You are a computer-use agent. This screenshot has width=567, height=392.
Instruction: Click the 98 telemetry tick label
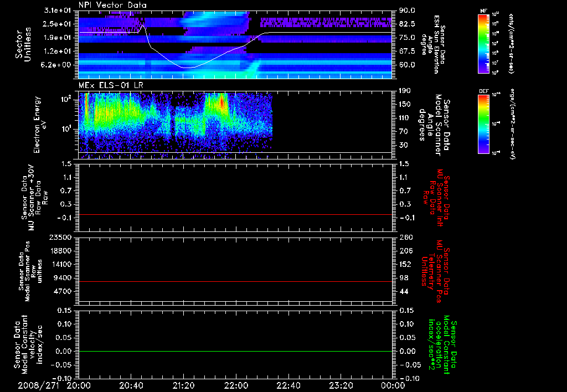click(x=404, y=278)
